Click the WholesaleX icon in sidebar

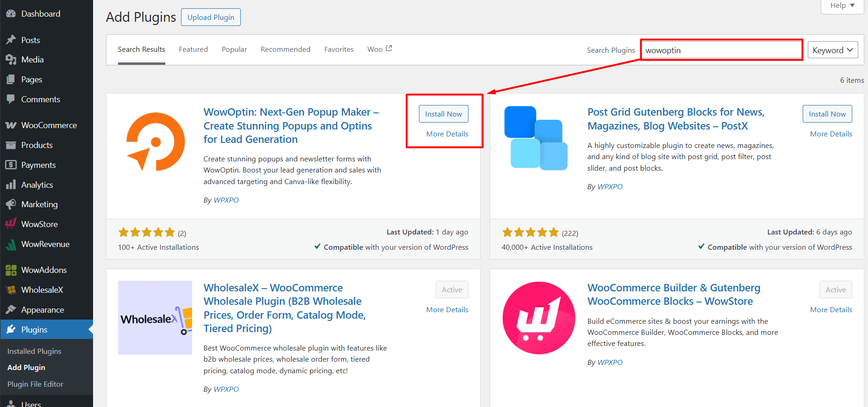11,290
